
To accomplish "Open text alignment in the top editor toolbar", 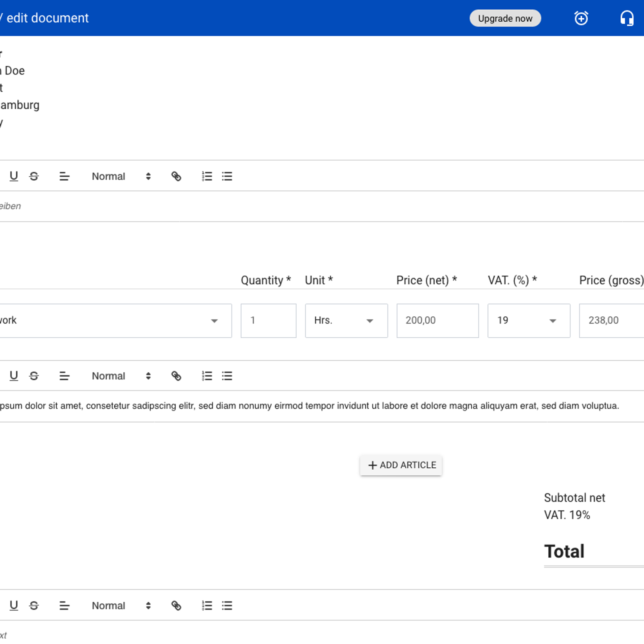I will [x=64, y=176].
